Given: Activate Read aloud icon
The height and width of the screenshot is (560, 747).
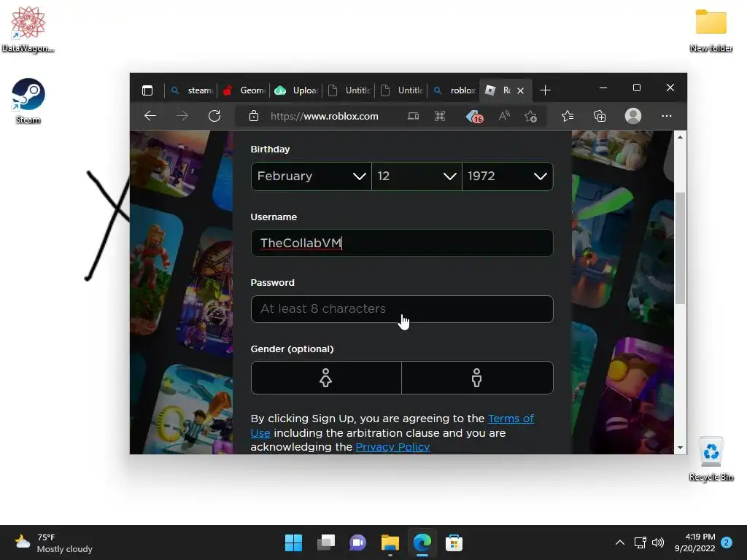Looking at the screenshot, I should point(504,116).
